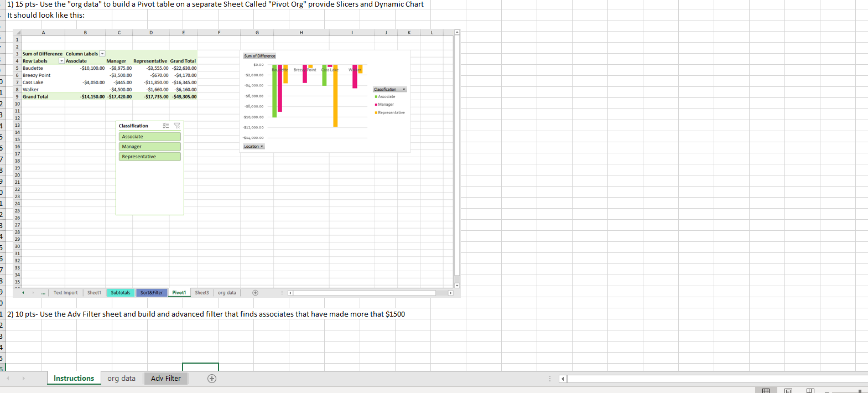Click 'Breezy Point' row label in pivot picture
The height and width of the screenshot is (393, 868).
click(37, 75)
